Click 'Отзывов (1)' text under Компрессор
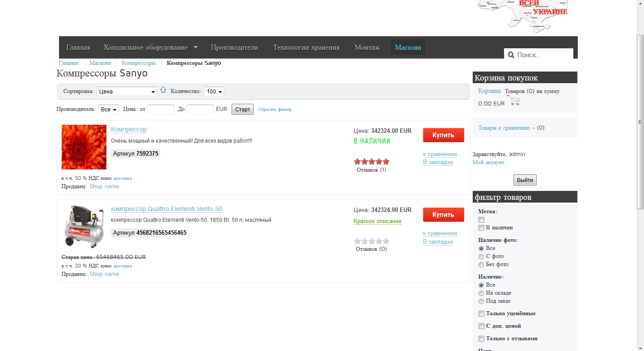644x351 pixels. (371, 170)
